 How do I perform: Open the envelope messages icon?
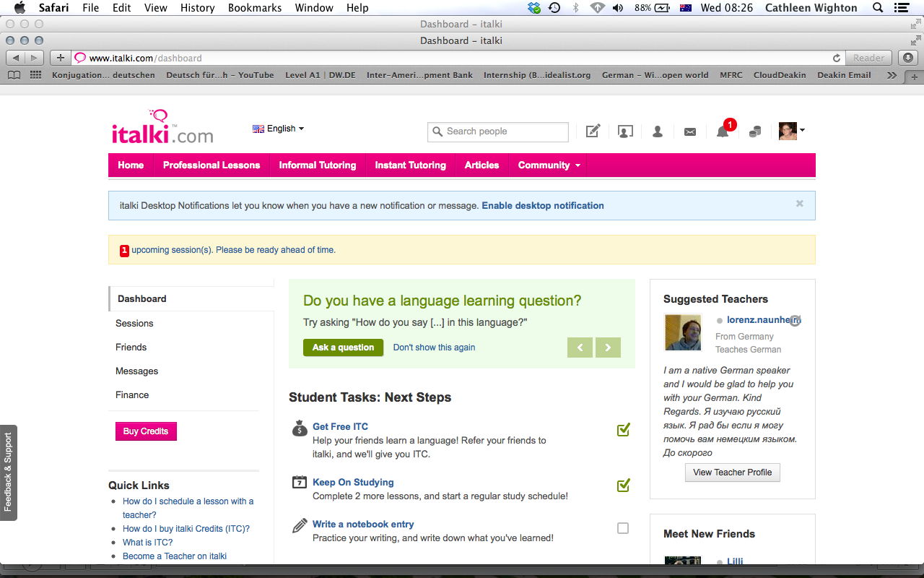(x=690, y=131)
